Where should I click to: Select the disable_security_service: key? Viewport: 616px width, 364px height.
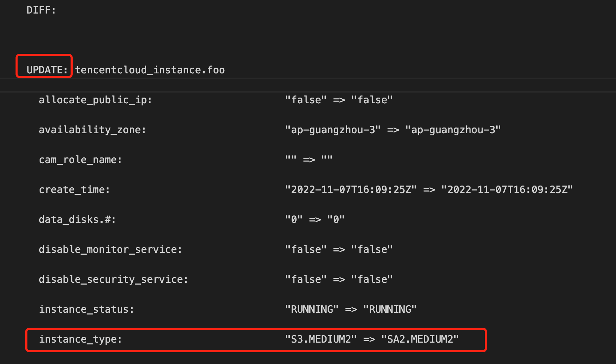113,279
